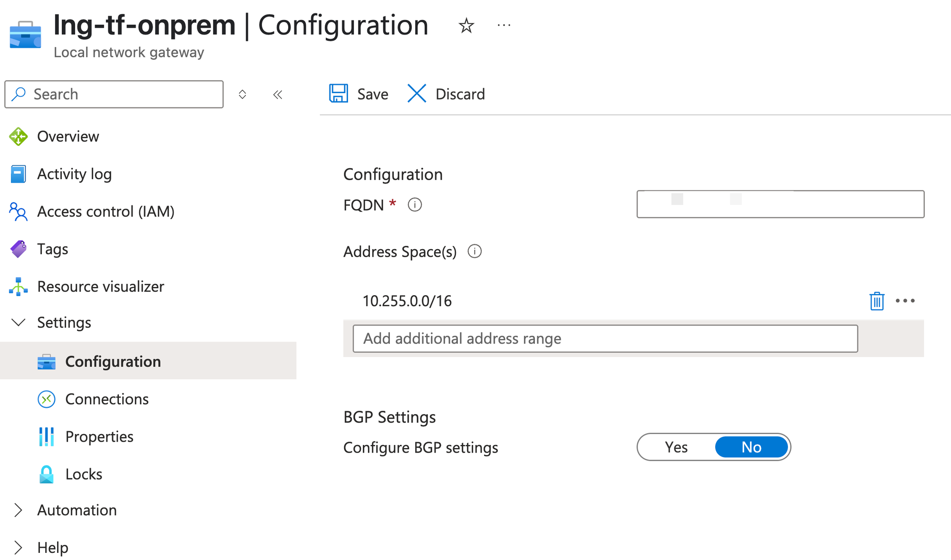Open the Resource visualizer page
The image size is (951, 560).
[100, 287]
